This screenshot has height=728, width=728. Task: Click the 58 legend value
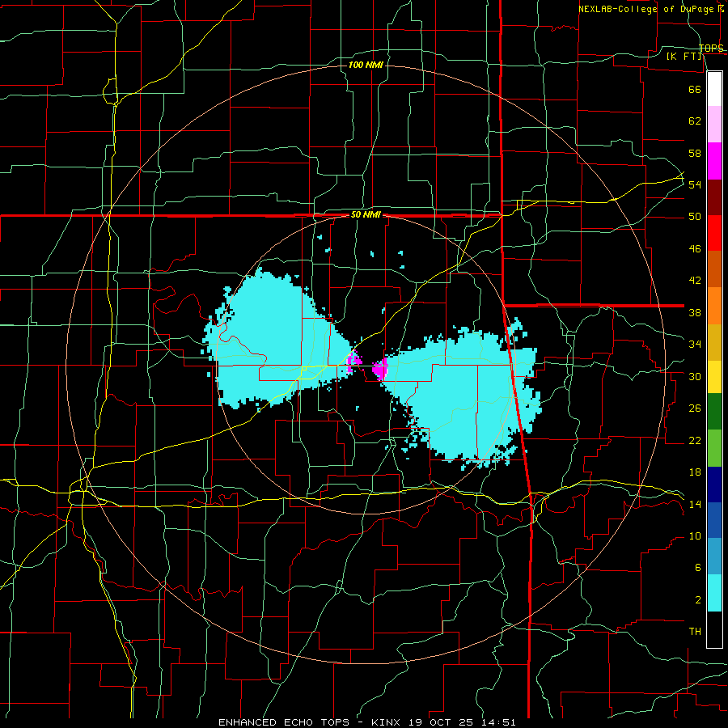[x=695, y=153]
